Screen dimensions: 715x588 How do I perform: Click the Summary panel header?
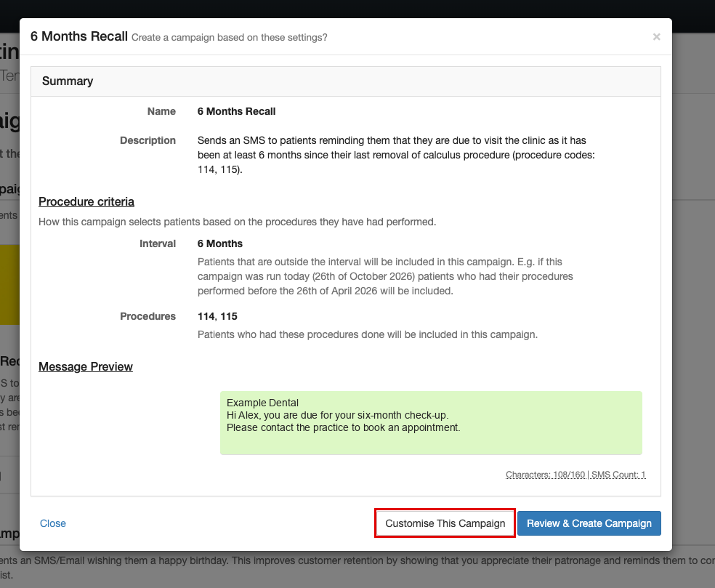point(346,81)
